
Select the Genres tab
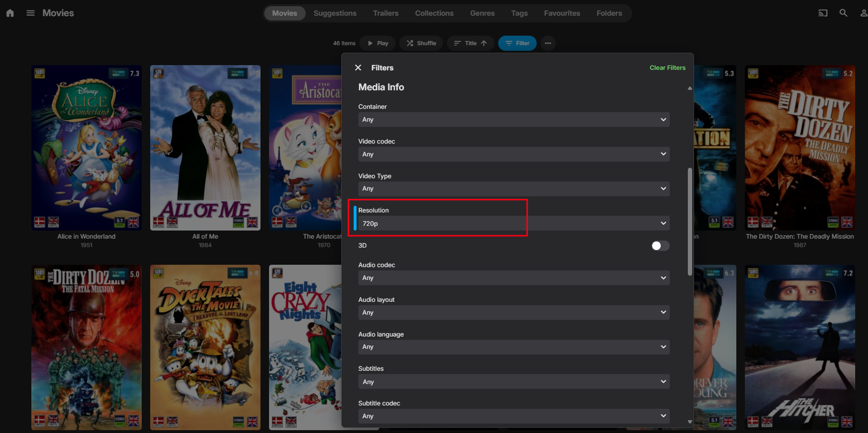[x=482, y=13]
